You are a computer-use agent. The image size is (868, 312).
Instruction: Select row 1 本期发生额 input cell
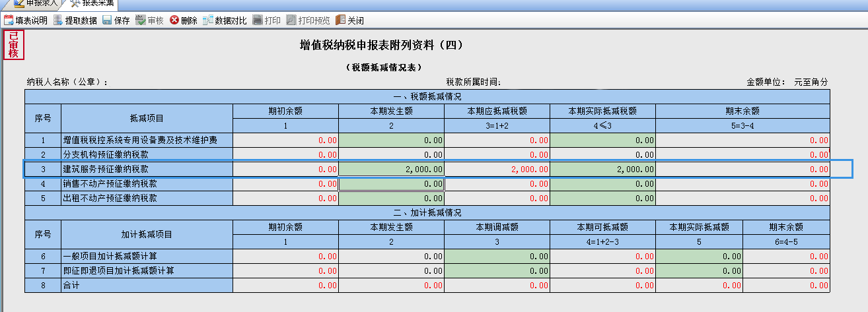(391, 140)
